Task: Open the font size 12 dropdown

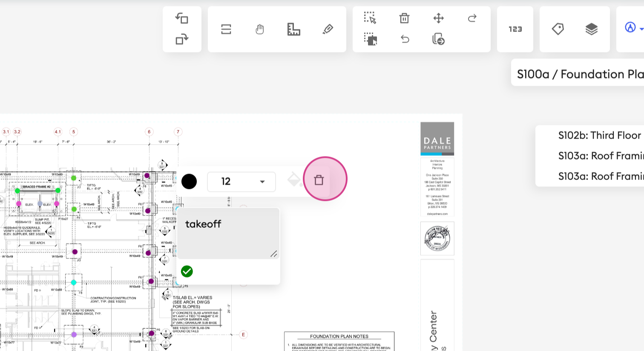Action: [241, 181]
